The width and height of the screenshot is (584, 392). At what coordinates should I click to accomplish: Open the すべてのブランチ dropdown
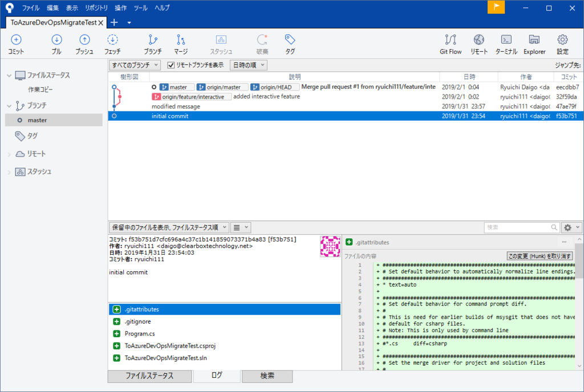click(x=135, y=65)
